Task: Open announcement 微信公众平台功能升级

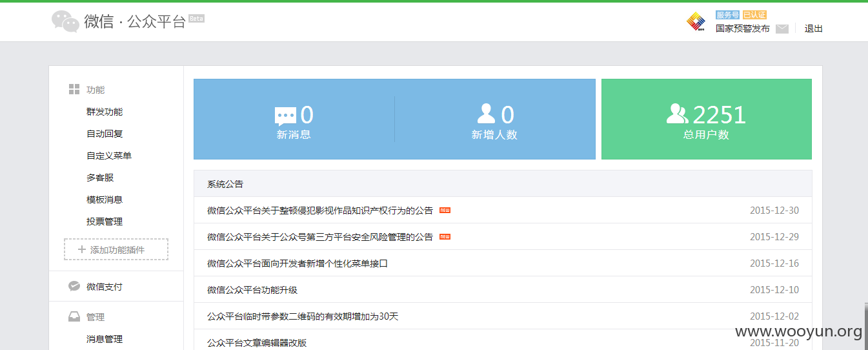Action: 252,290
